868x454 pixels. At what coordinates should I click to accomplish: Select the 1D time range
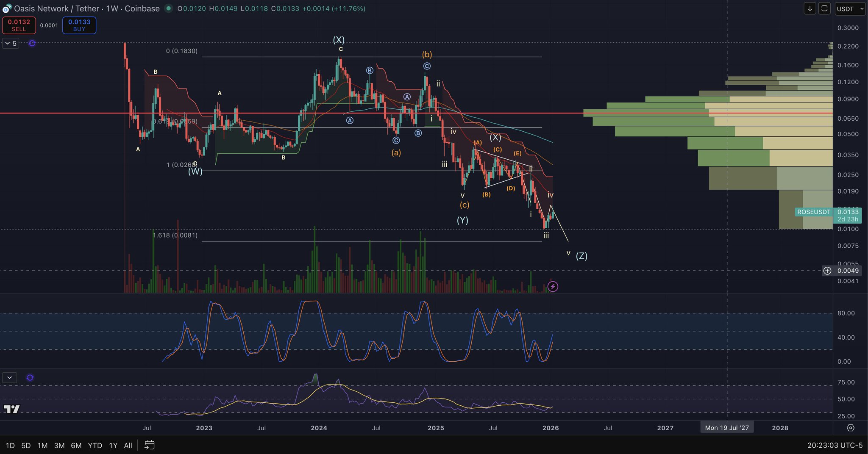(10, 446)
